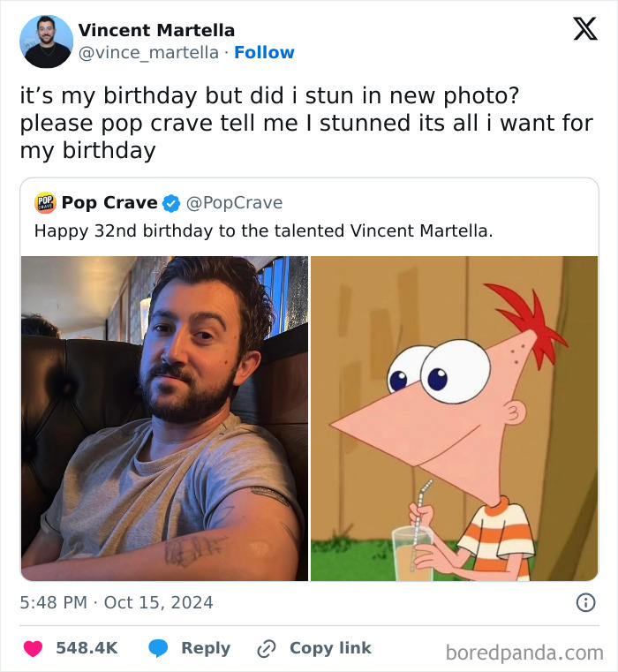The image size is (618, 672).
Task: Open the Phineas cartoon image
Action: [x=454, y=418]
